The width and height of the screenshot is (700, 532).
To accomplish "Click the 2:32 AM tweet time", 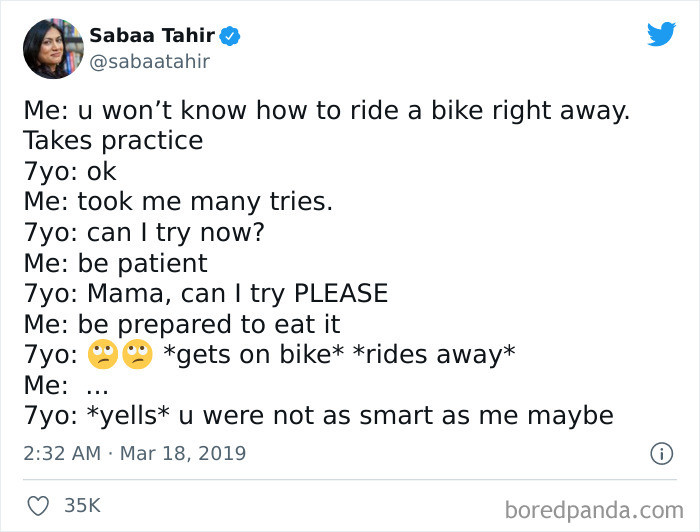I will 61,453.
